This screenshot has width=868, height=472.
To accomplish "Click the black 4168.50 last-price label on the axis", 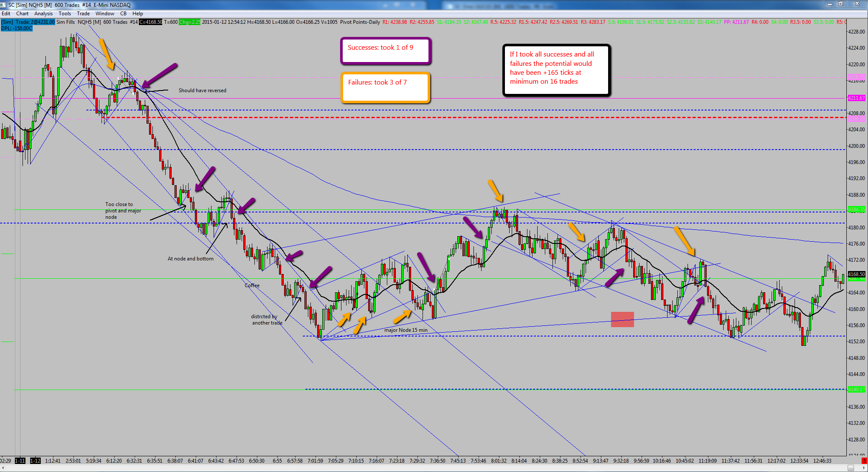I will 857,274.
